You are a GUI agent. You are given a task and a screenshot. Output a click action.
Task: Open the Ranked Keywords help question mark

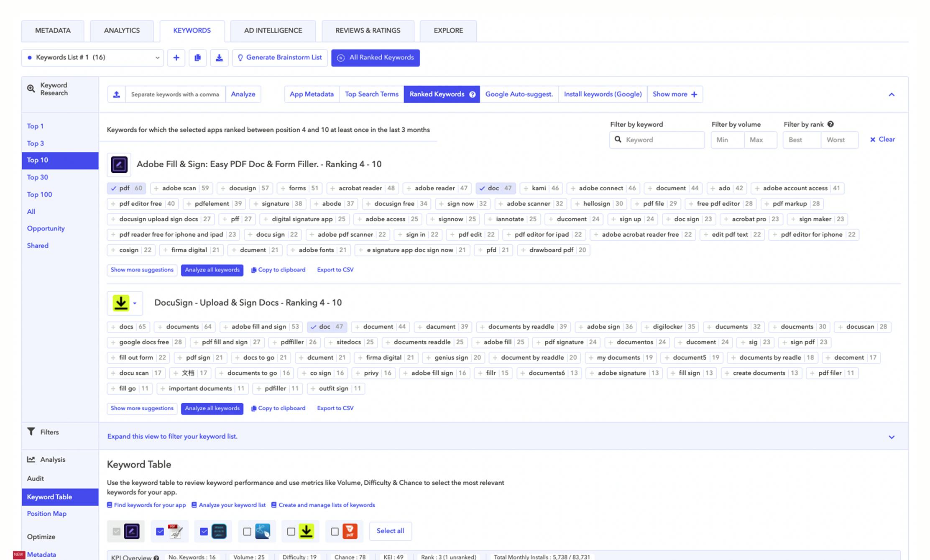[473, 94]
